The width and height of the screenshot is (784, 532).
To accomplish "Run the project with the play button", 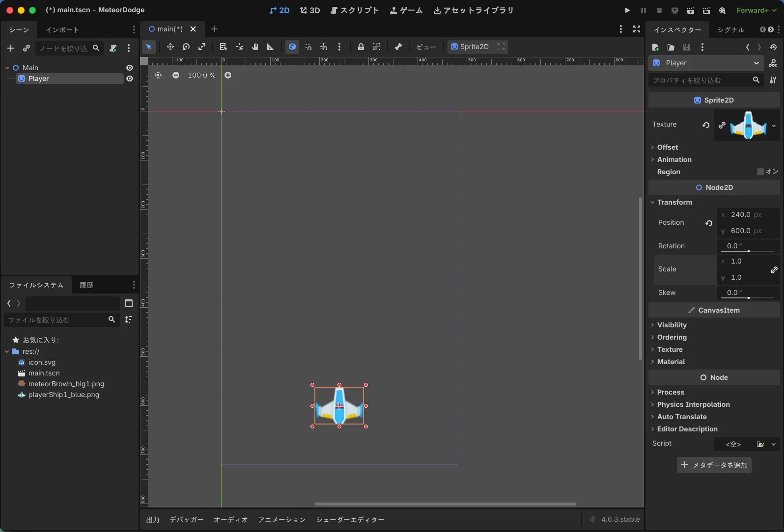I will click(627, 10).
